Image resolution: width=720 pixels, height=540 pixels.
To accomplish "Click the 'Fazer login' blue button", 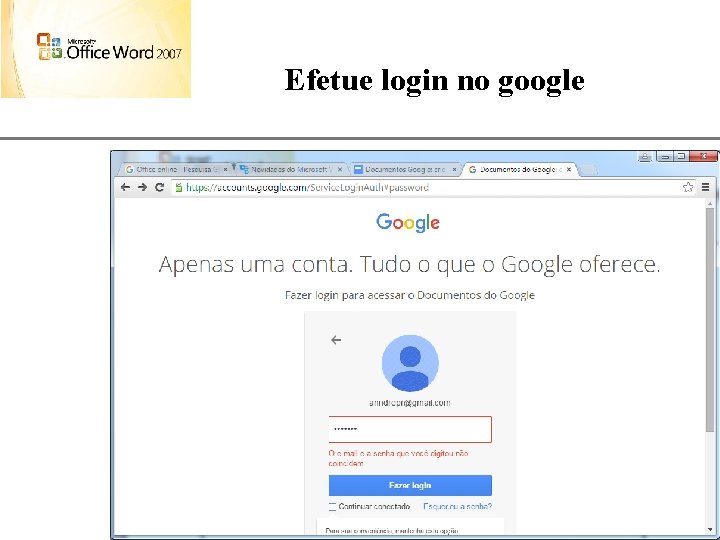I will pos(410,485).
